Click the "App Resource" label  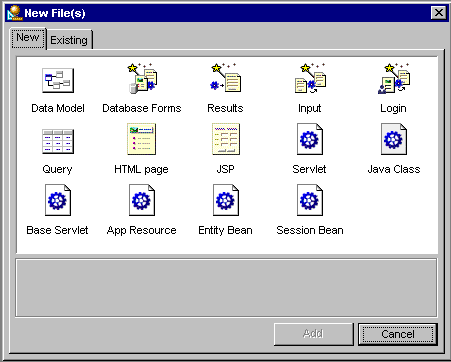(142, 230)
